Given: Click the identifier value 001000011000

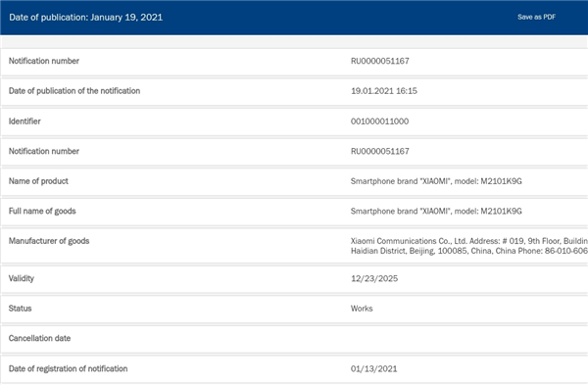Looking at the screenshot, I should point(379,121).
